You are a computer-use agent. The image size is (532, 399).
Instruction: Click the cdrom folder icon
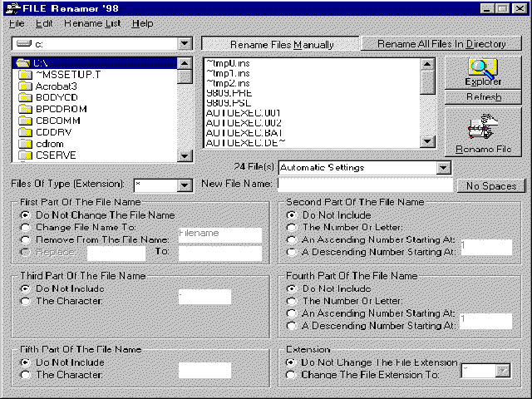(x=25, y=144)
